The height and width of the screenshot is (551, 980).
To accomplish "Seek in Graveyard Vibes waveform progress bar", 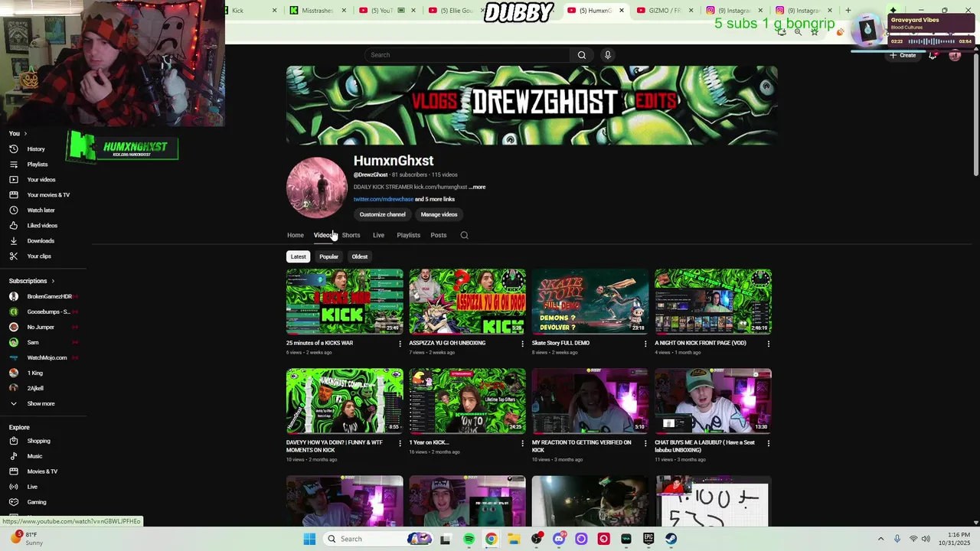I will 930,41.
